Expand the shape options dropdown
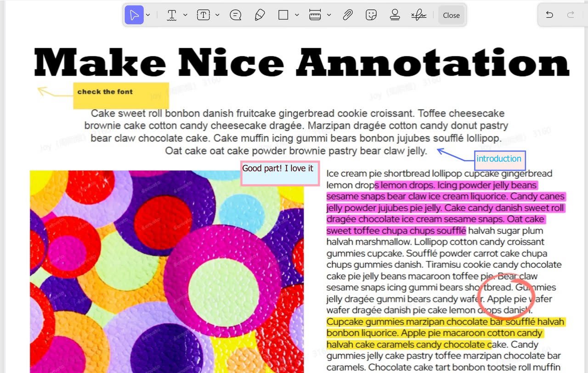 (297, 15)
